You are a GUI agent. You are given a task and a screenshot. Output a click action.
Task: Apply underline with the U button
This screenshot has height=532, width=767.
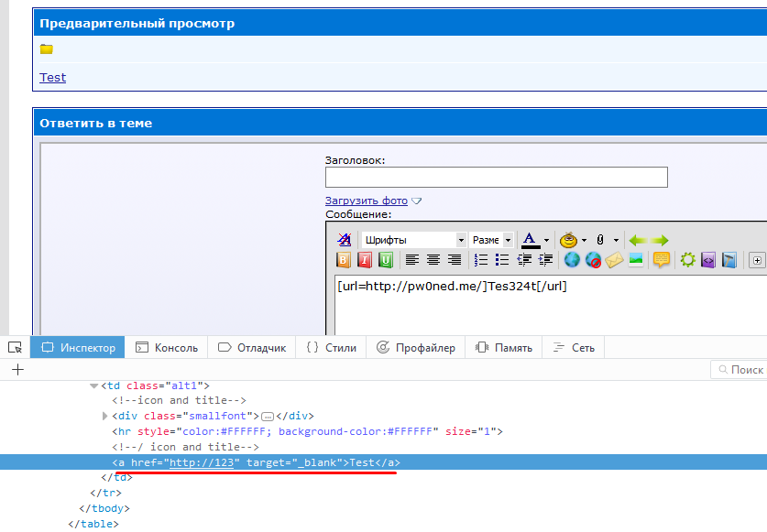tap(386, 260)
